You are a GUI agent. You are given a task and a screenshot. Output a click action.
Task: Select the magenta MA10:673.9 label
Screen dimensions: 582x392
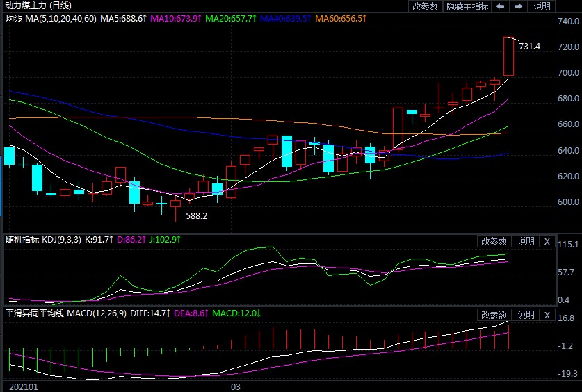click(x=176, y=17)
